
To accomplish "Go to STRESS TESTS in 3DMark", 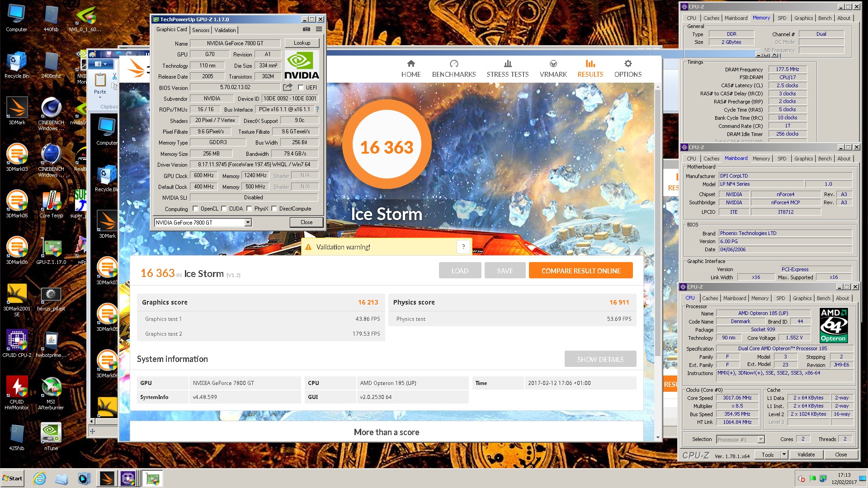I will click(507, 69).
